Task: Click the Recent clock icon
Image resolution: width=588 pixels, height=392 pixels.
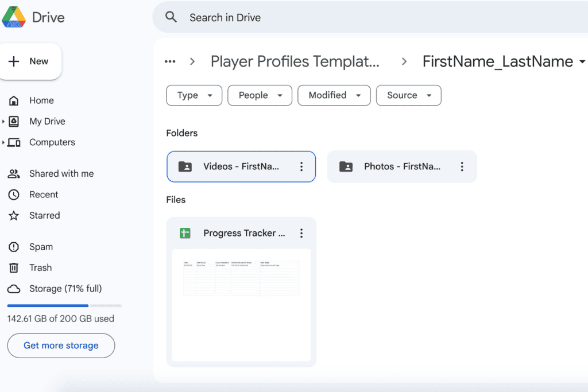Action: [14, 195]
